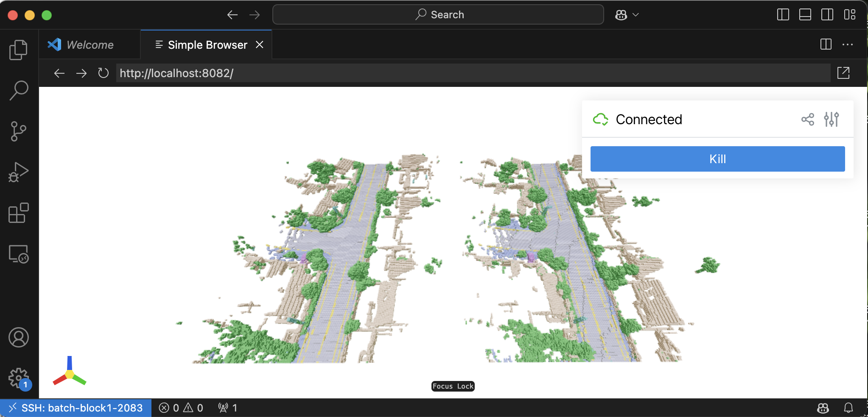Toggle the bottom panel visibility
The width and height of the screenshot is (868, 417).
[x=805, y=15]
